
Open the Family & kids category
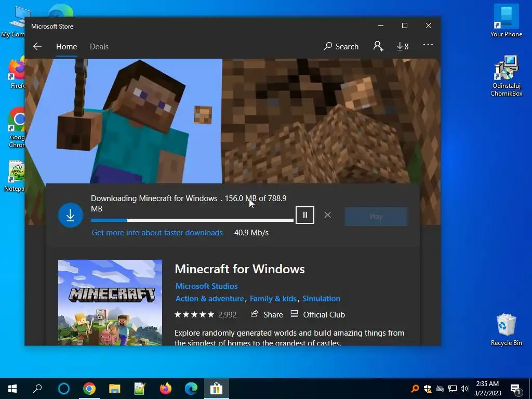tap(273, 299)
